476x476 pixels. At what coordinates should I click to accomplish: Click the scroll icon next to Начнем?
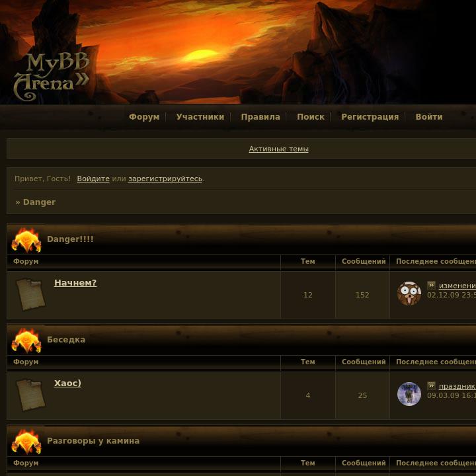pos(30,295)
